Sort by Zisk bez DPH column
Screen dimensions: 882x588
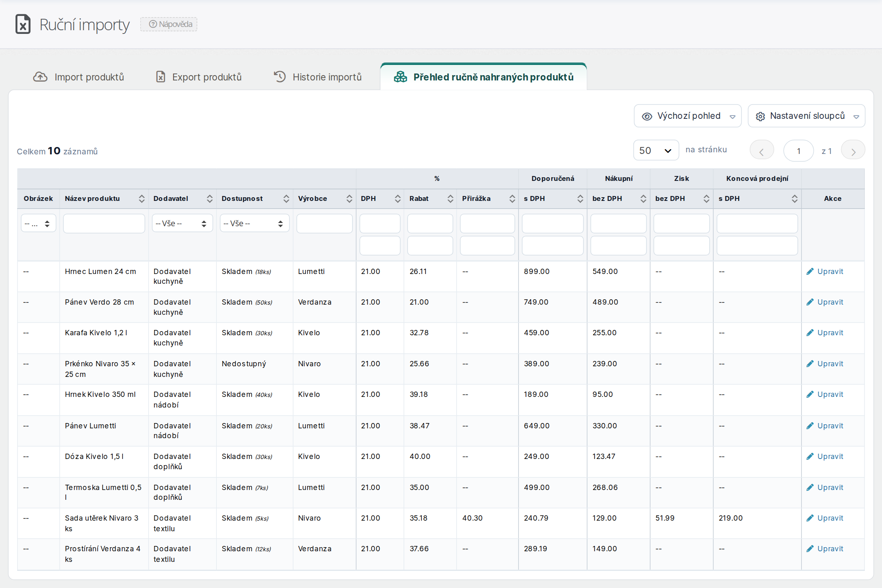pos(706,199)
